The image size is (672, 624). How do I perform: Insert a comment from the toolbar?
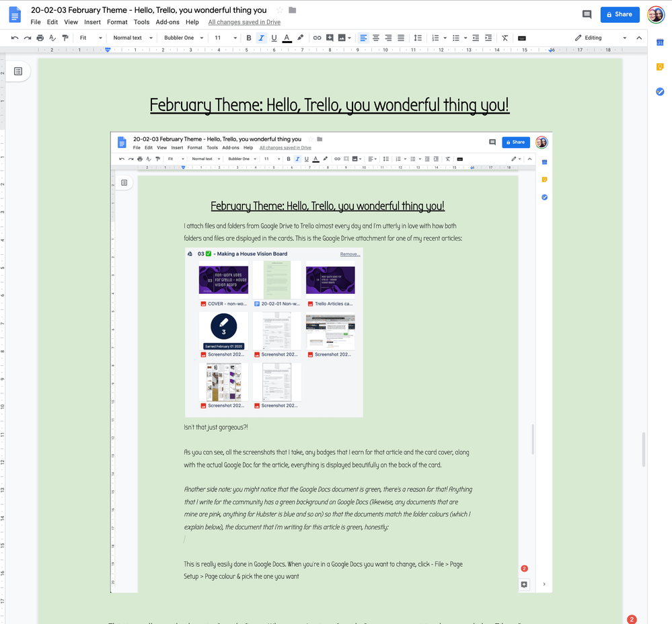pyautogui.click(x=330, y=38)
